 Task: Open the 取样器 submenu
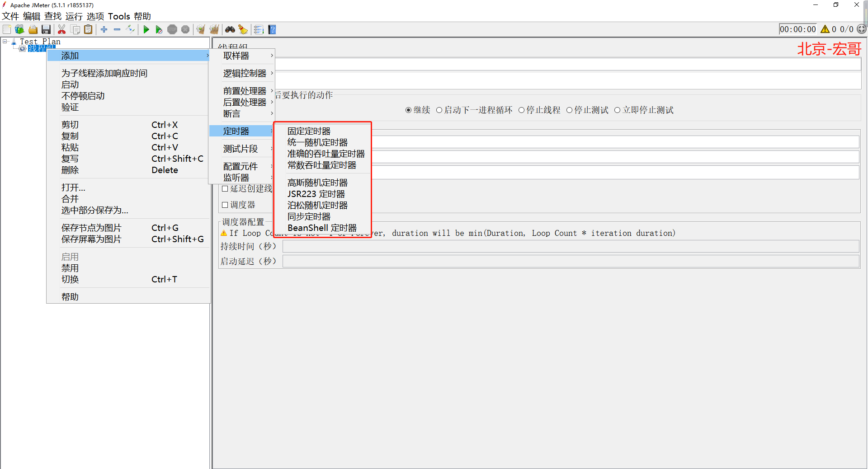(236, 56)
